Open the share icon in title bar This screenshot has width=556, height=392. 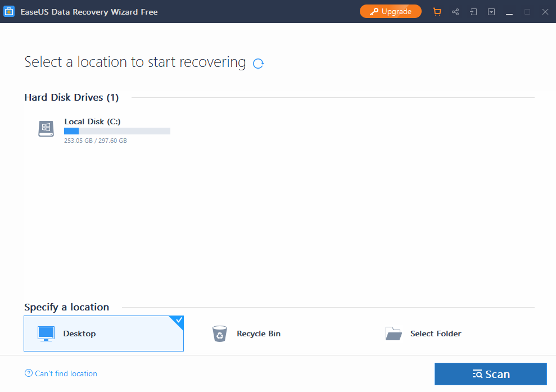[x=455, y=12]
